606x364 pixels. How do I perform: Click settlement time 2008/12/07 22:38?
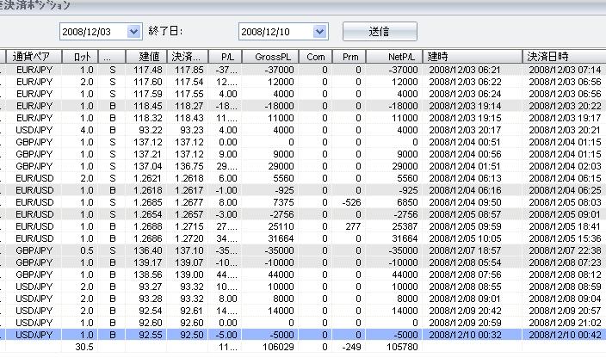(565, 250)
